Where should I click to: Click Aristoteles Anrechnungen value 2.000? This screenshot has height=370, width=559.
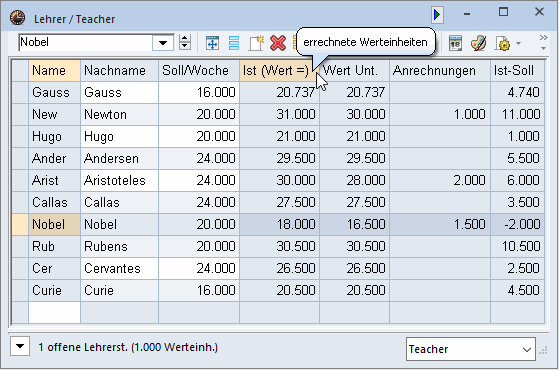pyautogui.click(x=440, y=181)
